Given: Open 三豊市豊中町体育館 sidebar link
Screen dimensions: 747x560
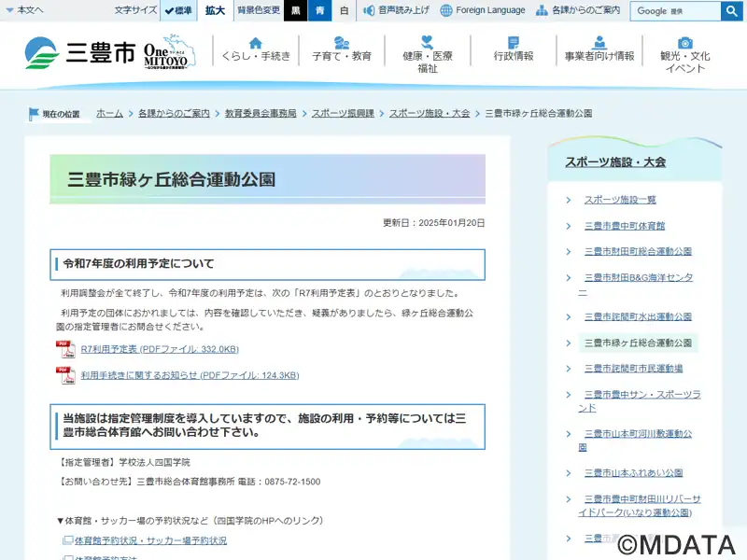Looking at the screenshot, I should click(x=624, y=226).
